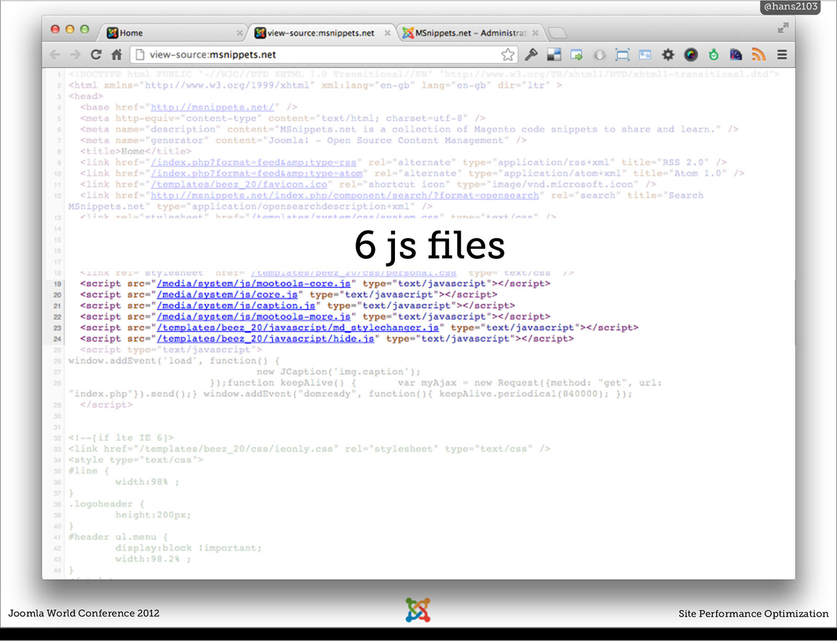The height and width of the screenshot is (644, 837).
Task: Open the atom feed format link
Action: [x=257, y=173]
